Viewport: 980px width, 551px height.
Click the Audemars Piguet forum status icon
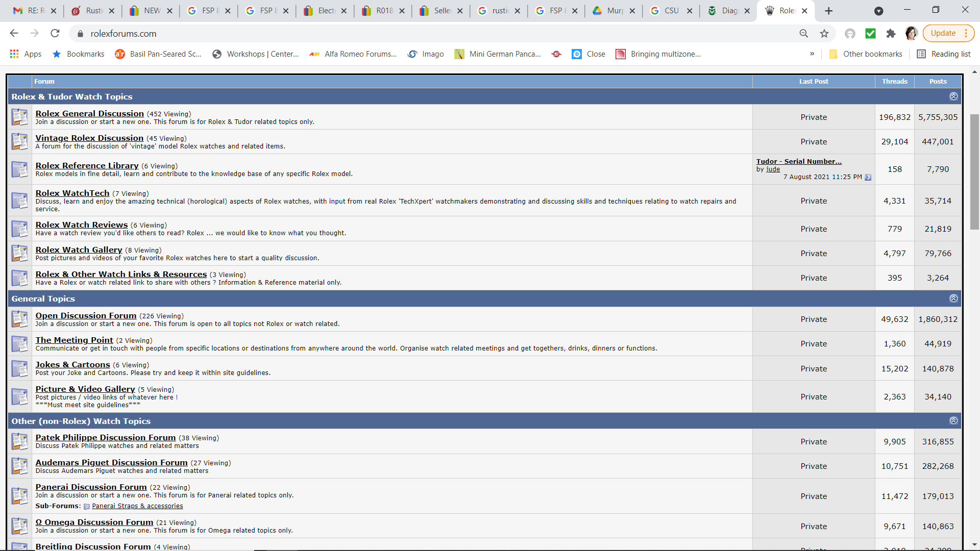[20, 466]
